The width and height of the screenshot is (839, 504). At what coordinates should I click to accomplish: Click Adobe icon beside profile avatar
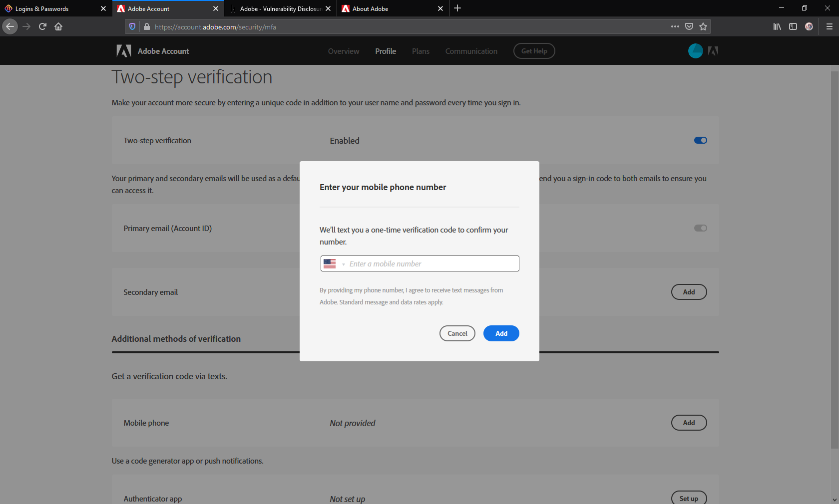click(713, 51)
